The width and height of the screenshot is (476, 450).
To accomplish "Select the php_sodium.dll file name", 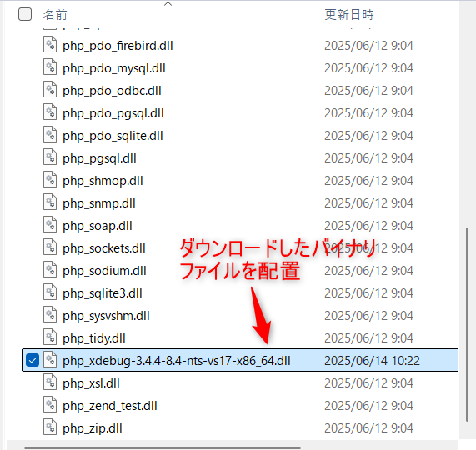I will [x=104, y=271].
